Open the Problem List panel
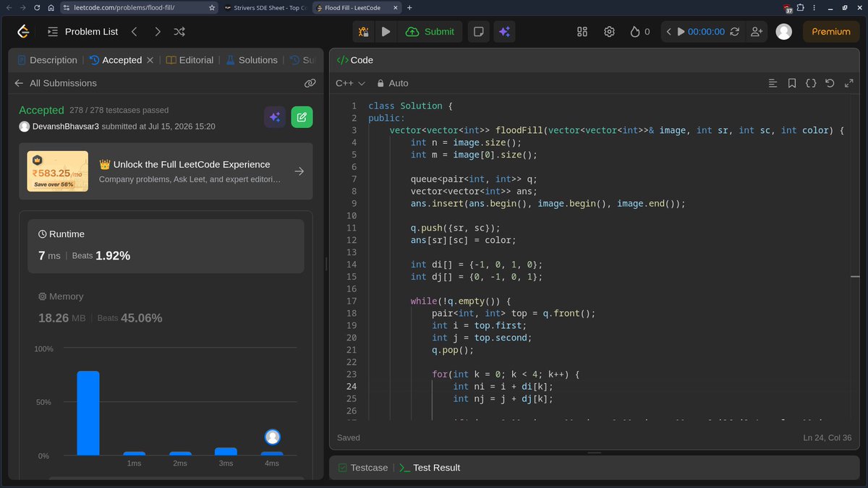This screenshot has height=488, width=868. click(82, 32)
